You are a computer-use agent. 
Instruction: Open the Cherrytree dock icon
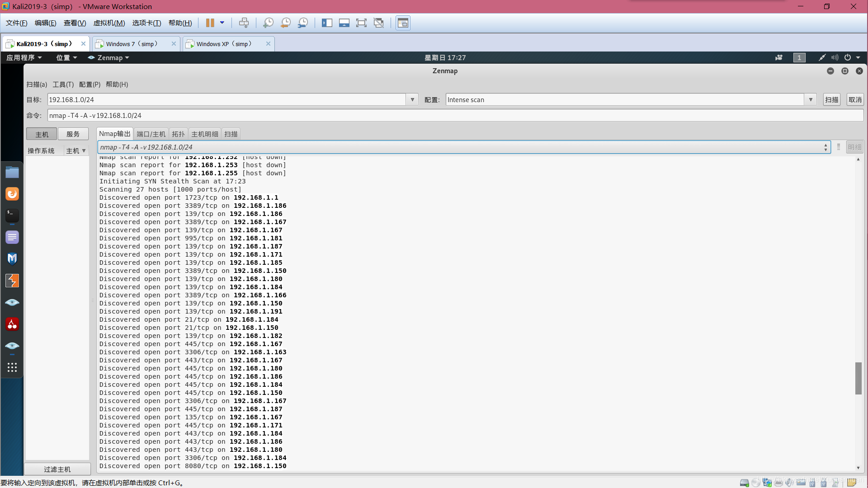coord(12,324)
